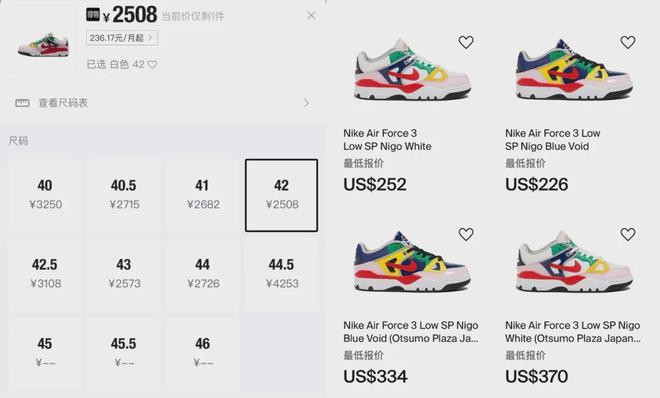Viewport: 660px width, 398px height.
Task: Open the 查看尺码表 size chart chevron
Action: pyautogui.click(x=306, y=103)
